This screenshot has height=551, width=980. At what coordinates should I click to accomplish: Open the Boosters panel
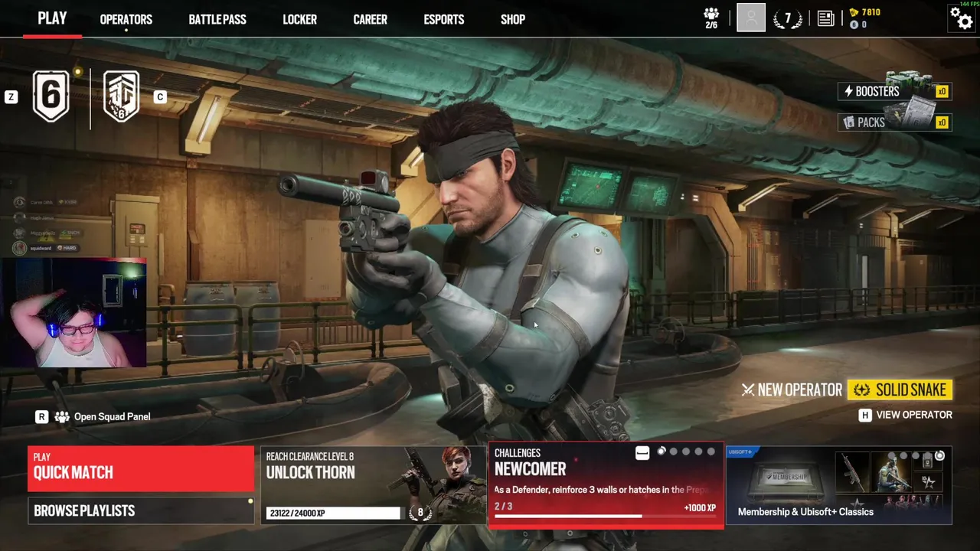click(x=894, y=91)
